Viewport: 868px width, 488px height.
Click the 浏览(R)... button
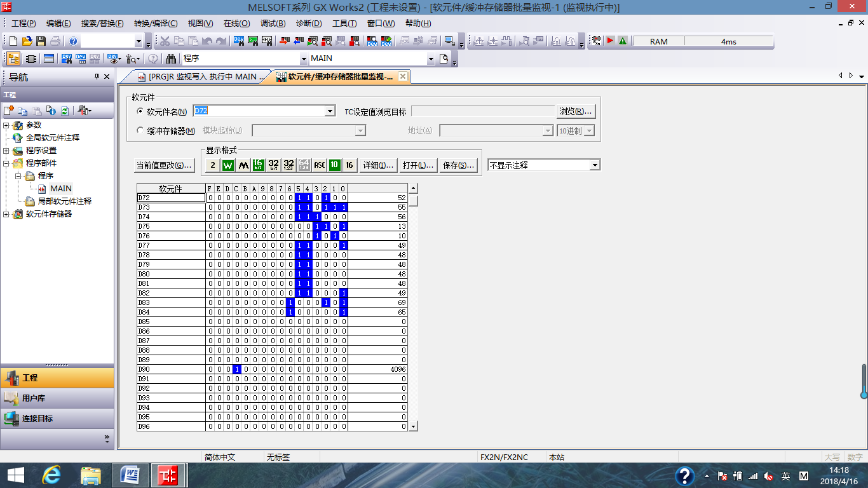click(x=576, y=111)
